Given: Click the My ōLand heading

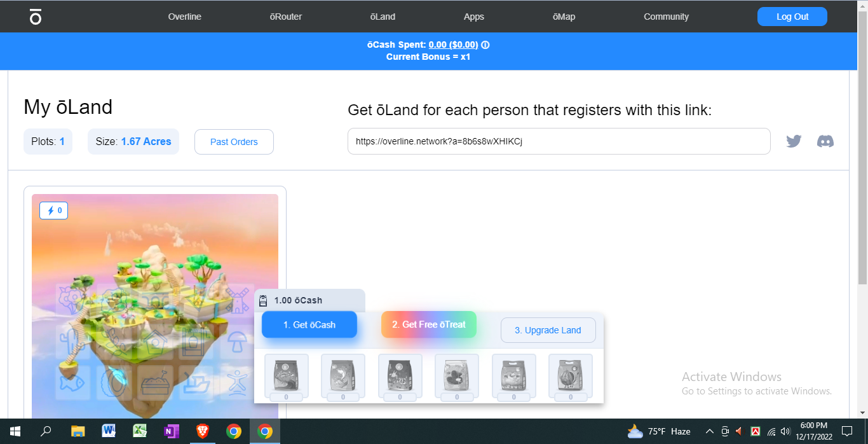Looking at the screenshot, I should (68, 107).
